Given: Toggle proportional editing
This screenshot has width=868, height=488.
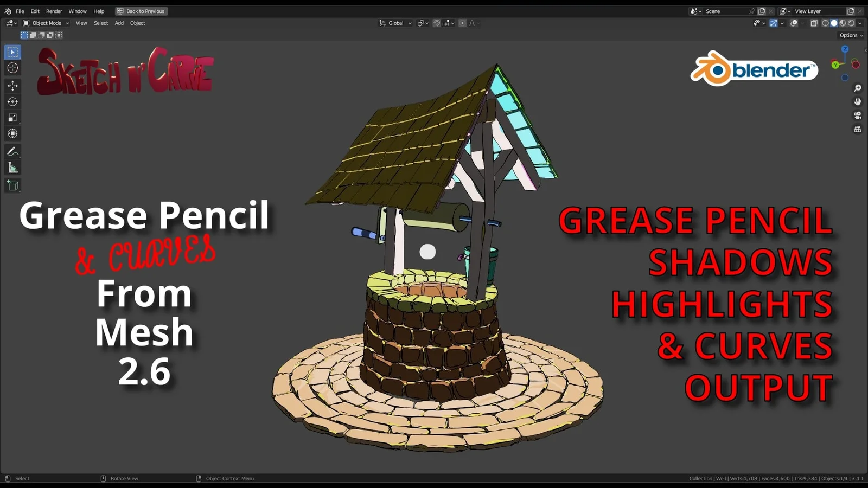Looking at the screenshot, I should click(462, 23).
